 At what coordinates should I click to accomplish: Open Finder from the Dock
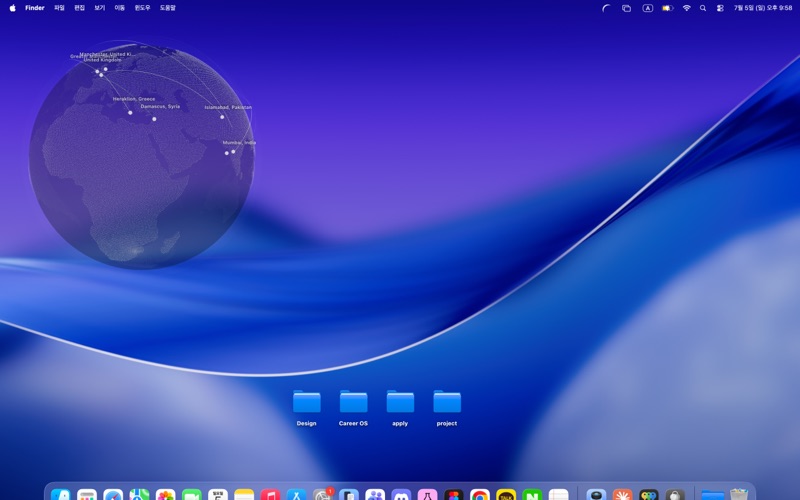[x=61, y=494]
